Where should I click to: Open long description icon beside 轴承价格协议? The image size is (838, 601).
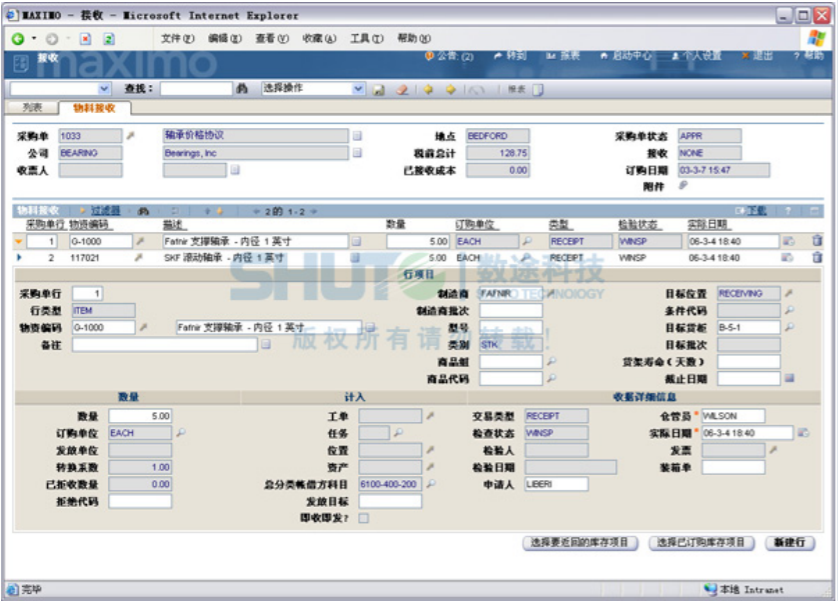coord(357,136)
